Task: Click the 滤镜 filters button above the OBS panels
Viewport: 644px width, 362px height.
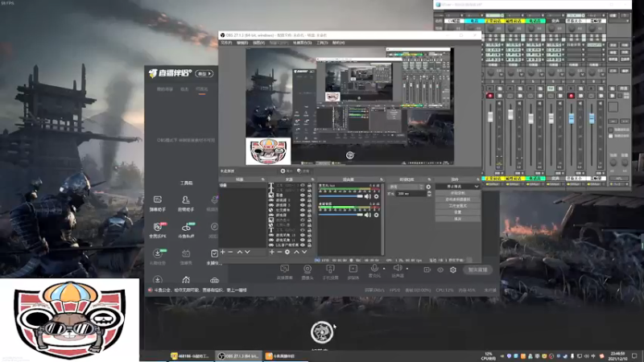Action: [x=303, y=171]
